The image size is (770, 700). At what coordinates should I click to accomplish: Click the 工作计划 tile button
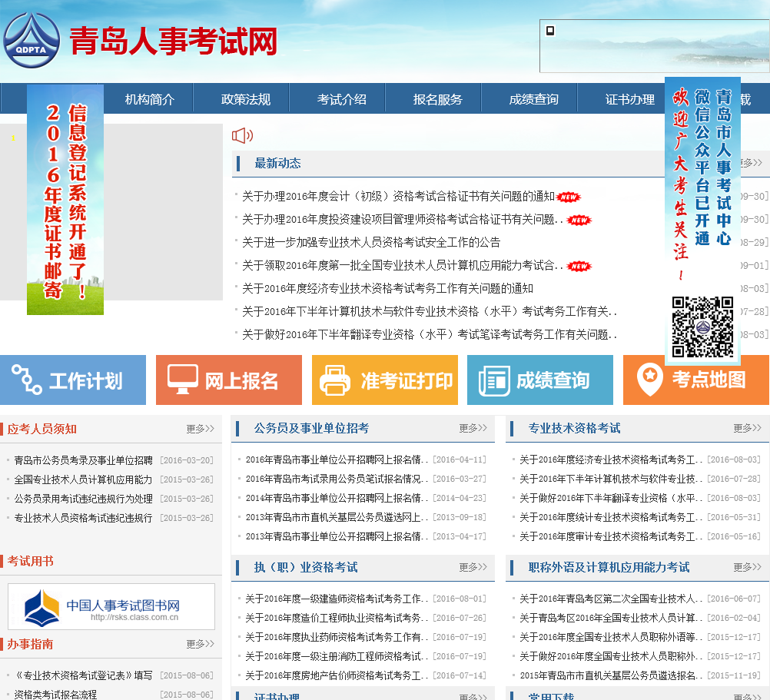73,380
